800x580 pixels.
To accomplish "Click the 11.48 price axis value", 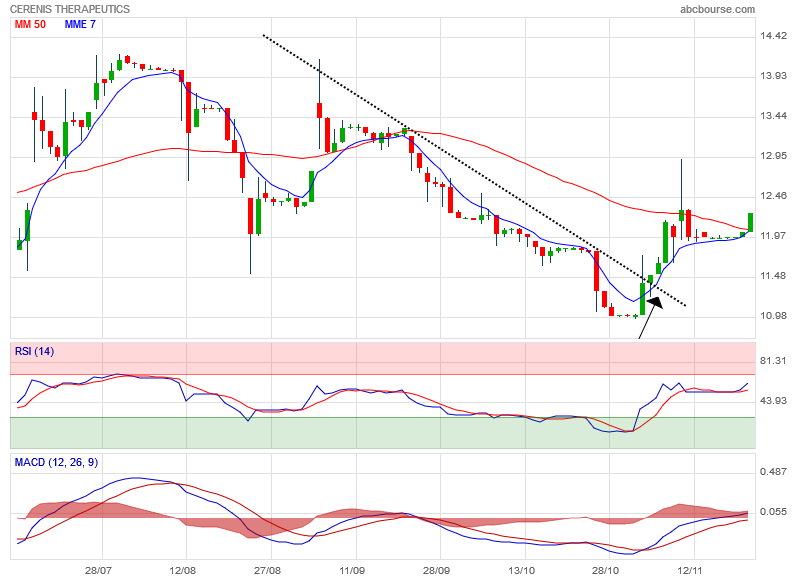I will click(x=773, y=276).
